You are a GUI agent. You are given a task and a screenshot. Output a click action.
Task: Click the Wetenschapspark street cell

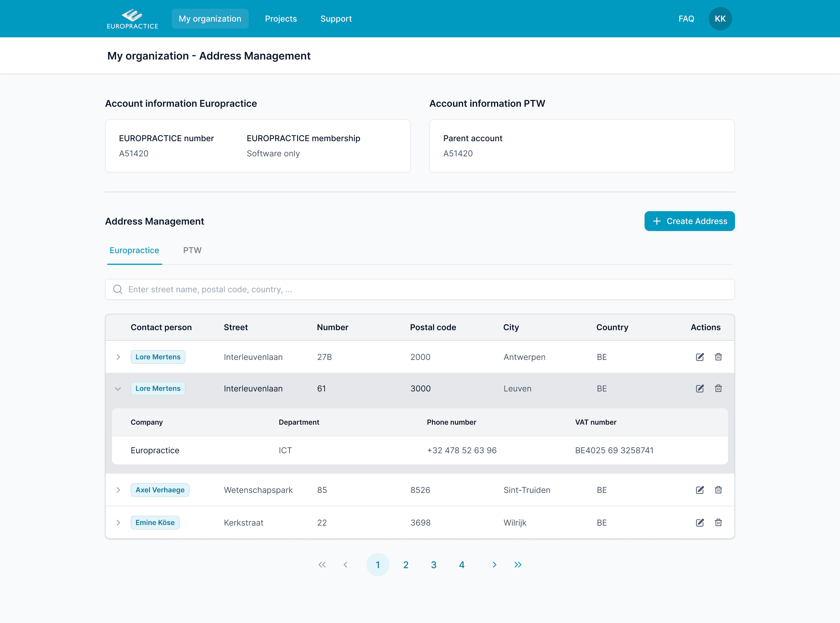258,490
